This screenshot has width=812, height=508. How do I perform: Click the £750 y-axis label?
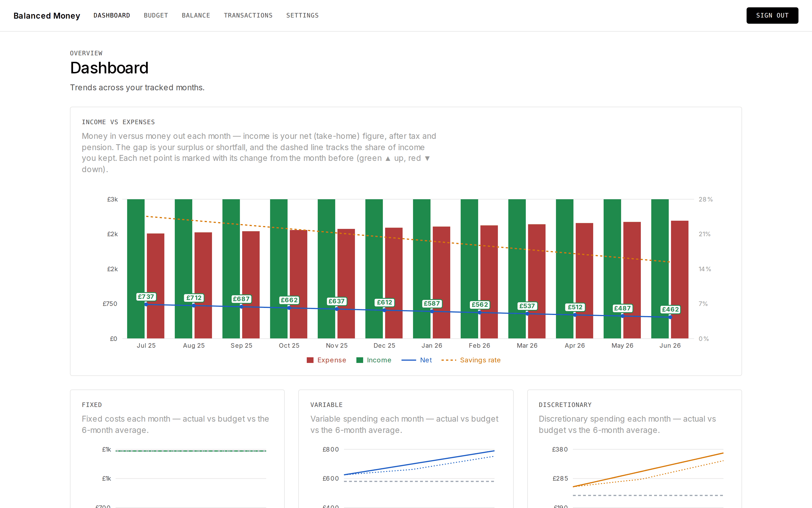pyautogui.click(x=110, y=304)
